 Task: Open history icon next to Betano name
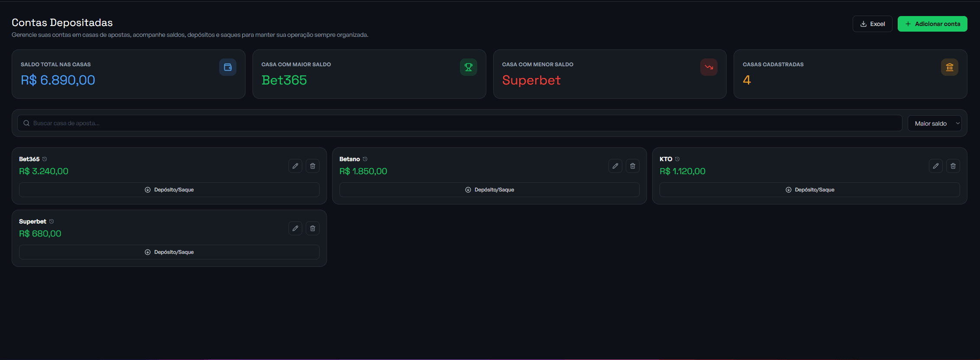tap(365, 159)
